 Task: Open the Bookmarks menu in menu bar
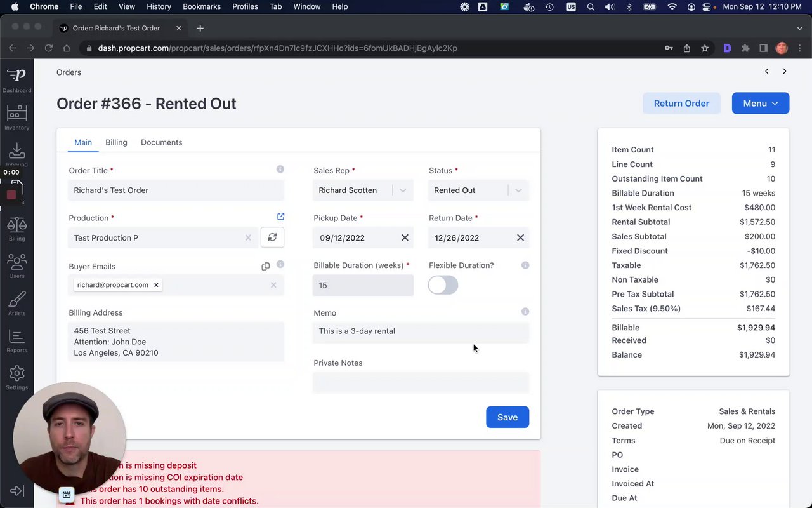202,6
